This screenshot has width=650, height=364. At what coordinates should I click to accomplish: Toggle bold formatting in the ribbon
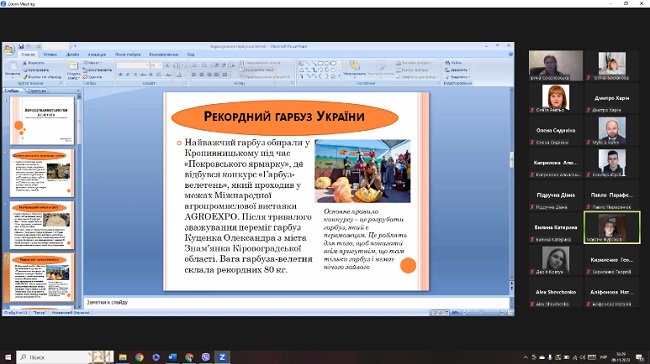[x=120, y=75]
